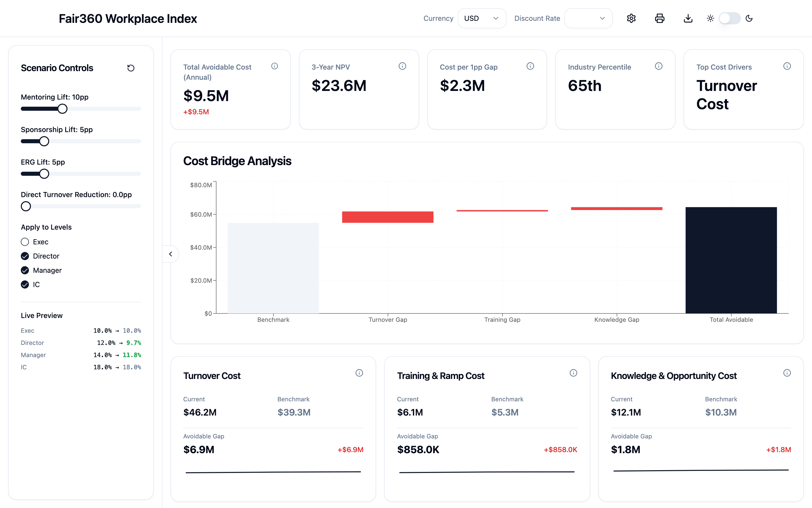Adjust the Mentoring Lift slider handle

point(62,109)
